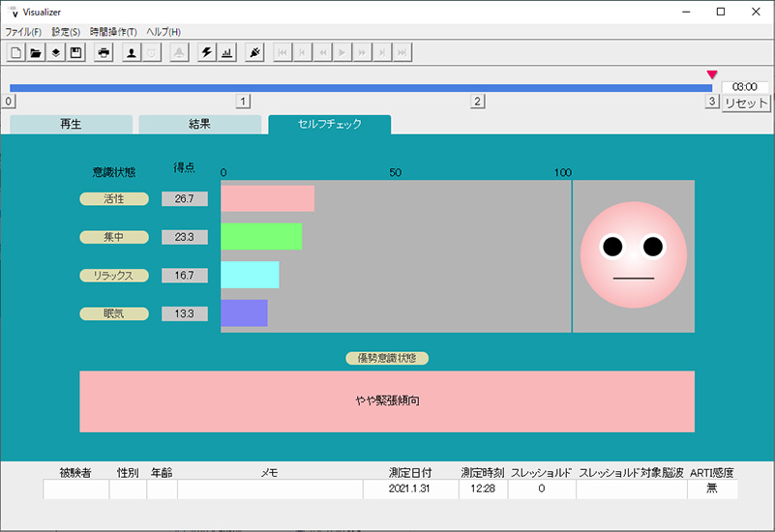The height and width of the screenshot is (532, 775).
Task: Click the 活性 state label
Action: pos(114,198)
